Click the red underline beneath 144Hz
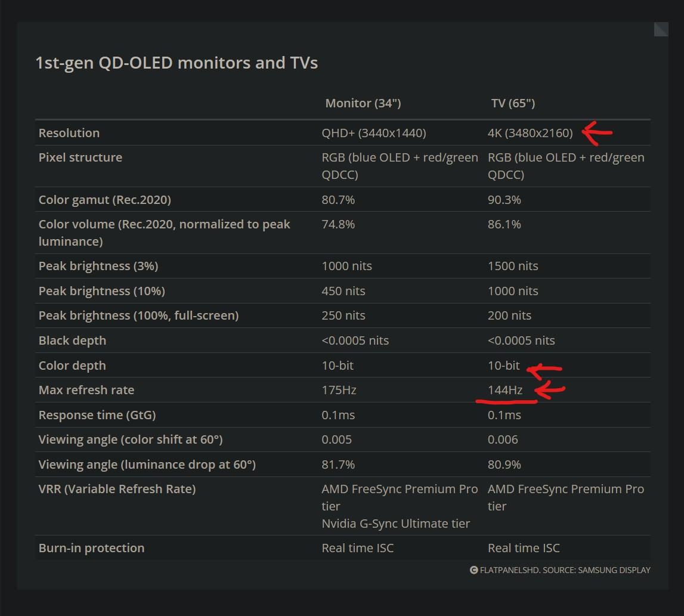 pos(506,402)
